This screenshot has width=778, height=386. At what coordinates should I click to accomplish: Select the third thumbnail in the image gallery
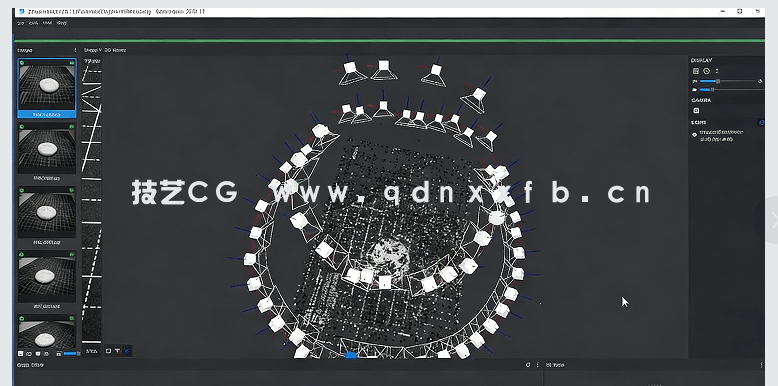click(47, 215)
